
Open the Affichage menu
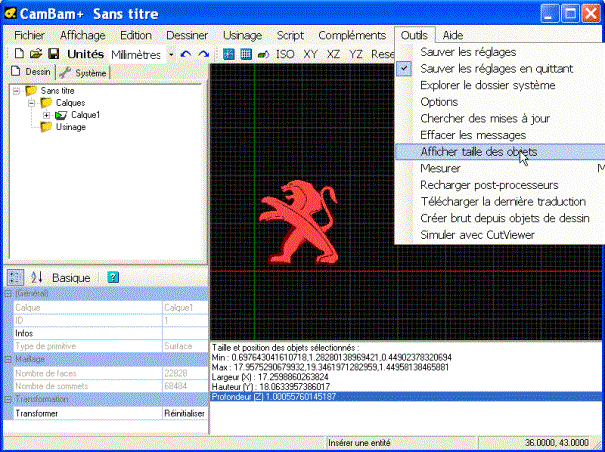[x=83, y=35]
